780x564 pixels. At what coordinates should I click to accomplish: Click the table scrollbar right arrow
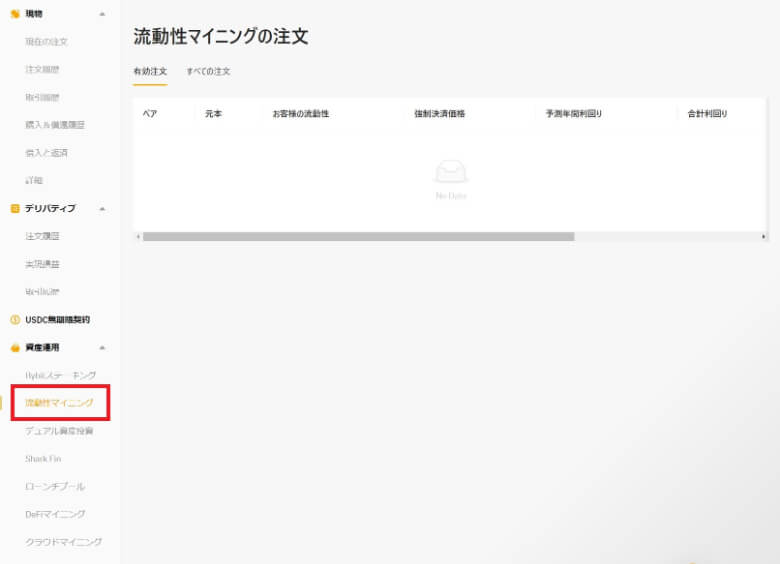point(764,237)
